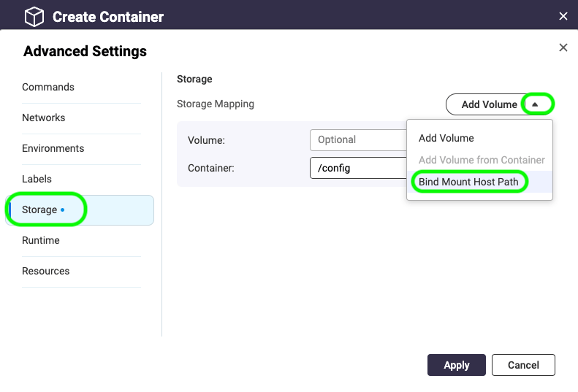This screenshot has width=578, height=392.
Task: Focus the optional Volume input field
Action: point(357,139)
